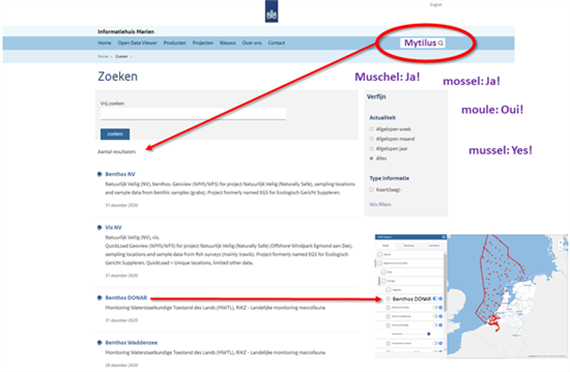Open the Producten menu item

click(x=174, y=43)
